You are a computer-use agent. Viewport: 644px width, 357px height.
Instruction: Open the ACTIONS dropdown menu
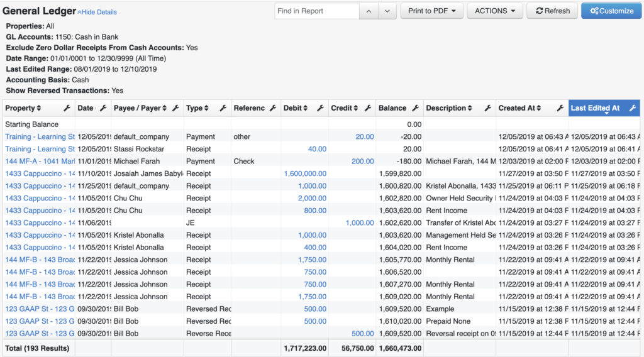(x=495, y=11)
